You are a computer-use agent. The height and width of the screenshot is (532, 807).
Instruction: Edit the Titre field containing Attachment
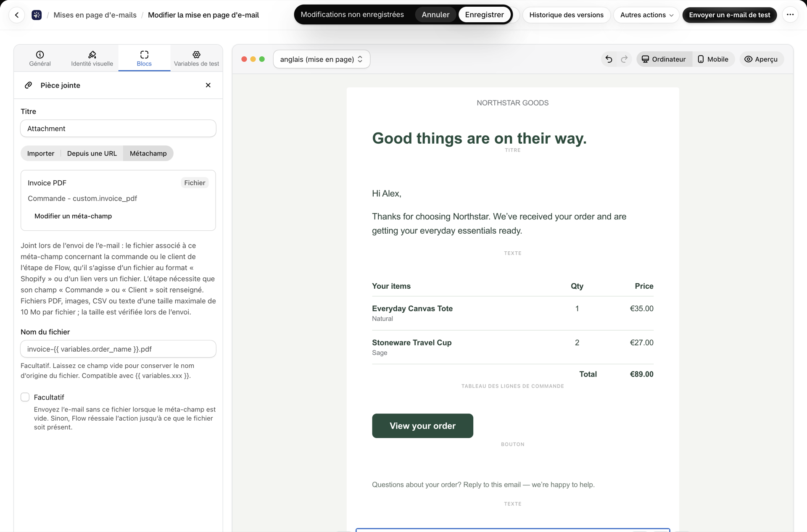118,129
